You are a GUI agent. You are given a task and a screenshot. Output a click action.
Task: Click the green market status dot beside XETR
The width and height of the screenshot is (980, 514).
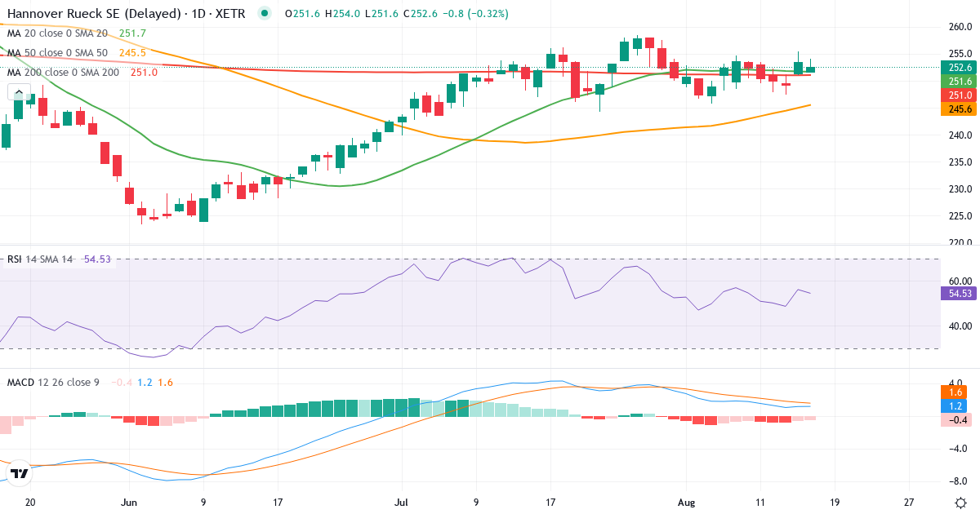[263, 13]
